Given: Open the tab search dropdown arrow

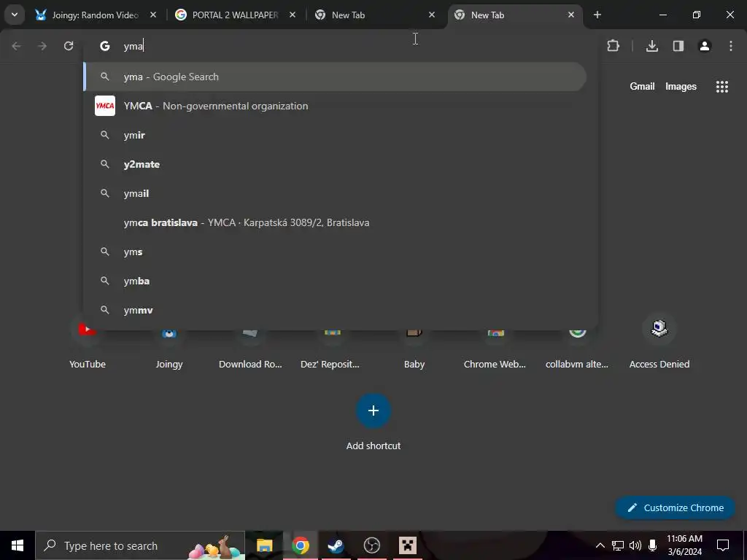Looking at the screenshot, I should [x=15, y=15].
